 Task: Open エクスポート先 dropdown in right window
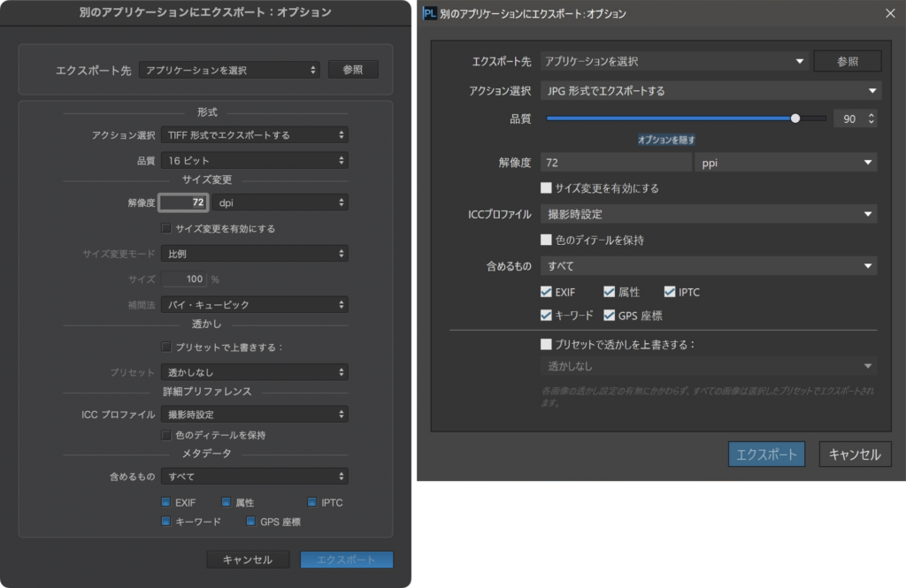pos(674,61)
